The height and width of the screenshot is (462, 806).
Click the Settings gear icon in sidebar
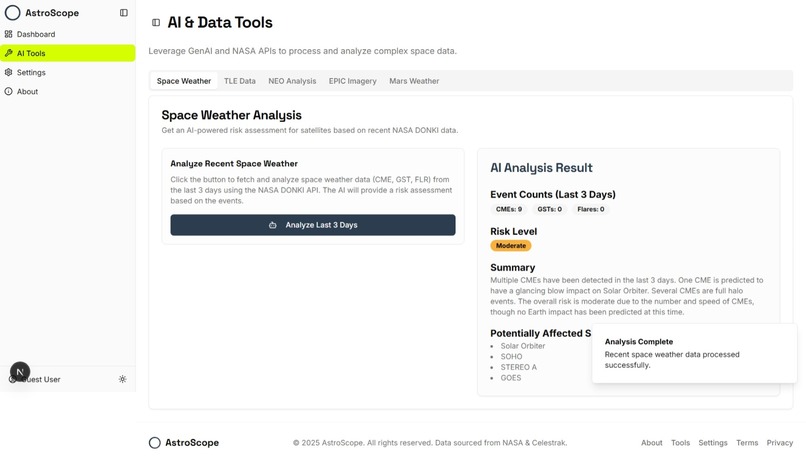pyautogui.click(x=8, y=72)
